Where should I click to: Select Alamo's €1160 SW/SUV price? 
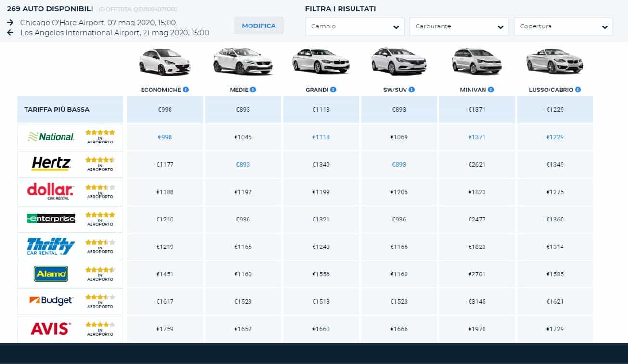click(x=399, y=274)
